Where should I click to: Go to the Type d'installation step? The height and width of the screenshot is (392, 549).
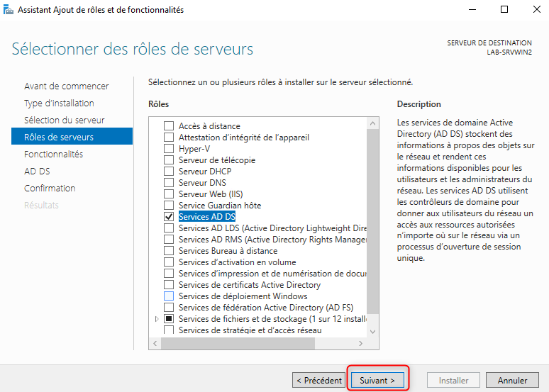click(59, 103)
